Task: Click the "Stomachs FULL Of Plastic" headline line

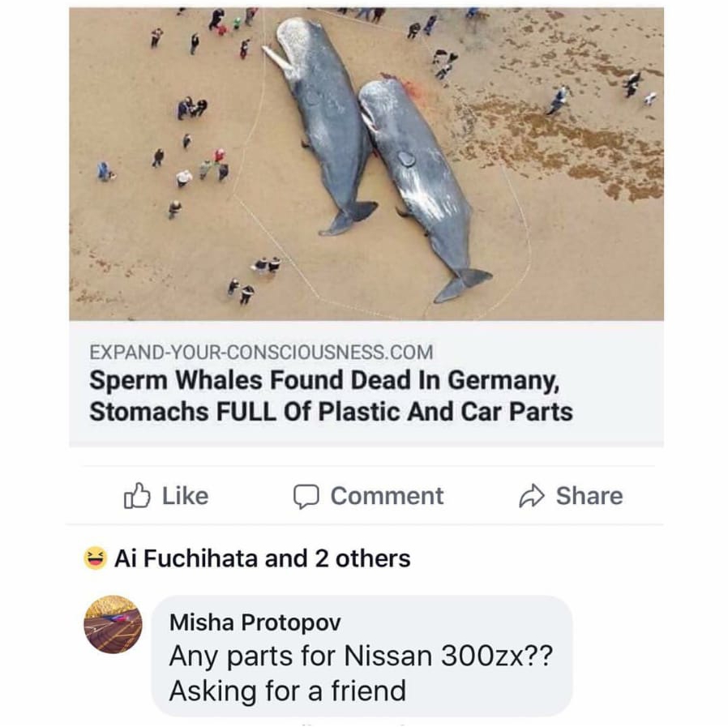Action: [331, 411]
